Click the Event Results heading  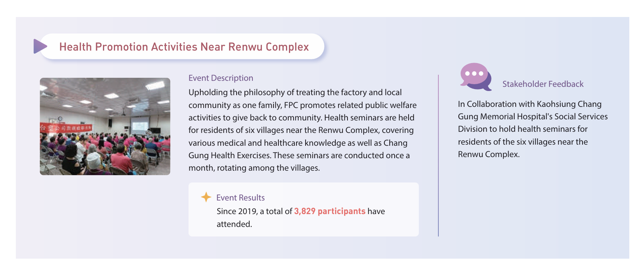click(240, 197)
